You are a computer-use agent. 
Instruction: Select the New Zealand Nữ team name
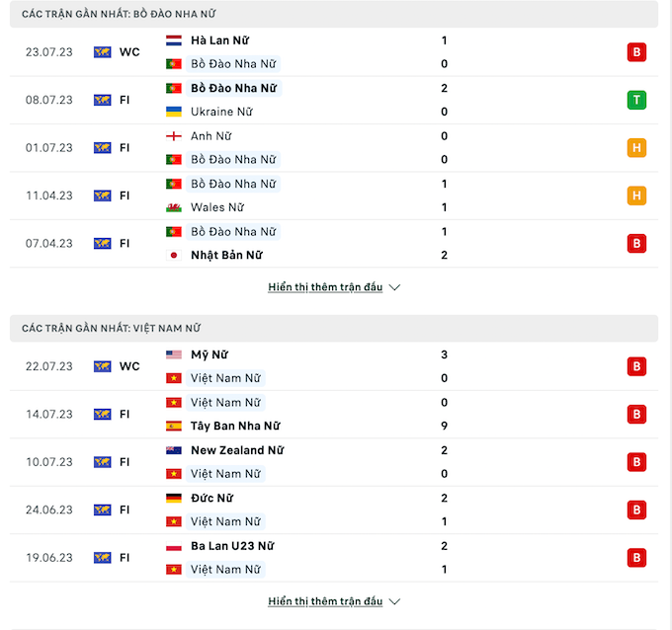point(237,450)
